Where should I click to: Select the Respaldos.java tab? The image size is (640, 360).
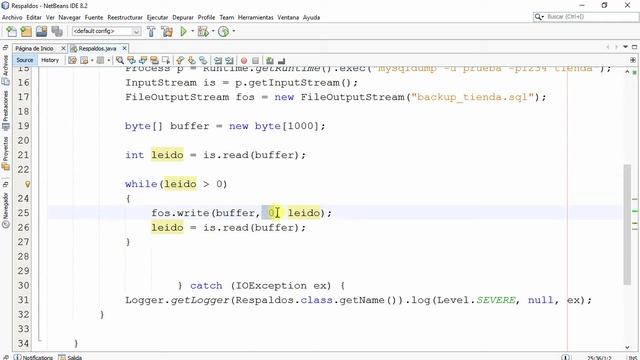point(97,48)
